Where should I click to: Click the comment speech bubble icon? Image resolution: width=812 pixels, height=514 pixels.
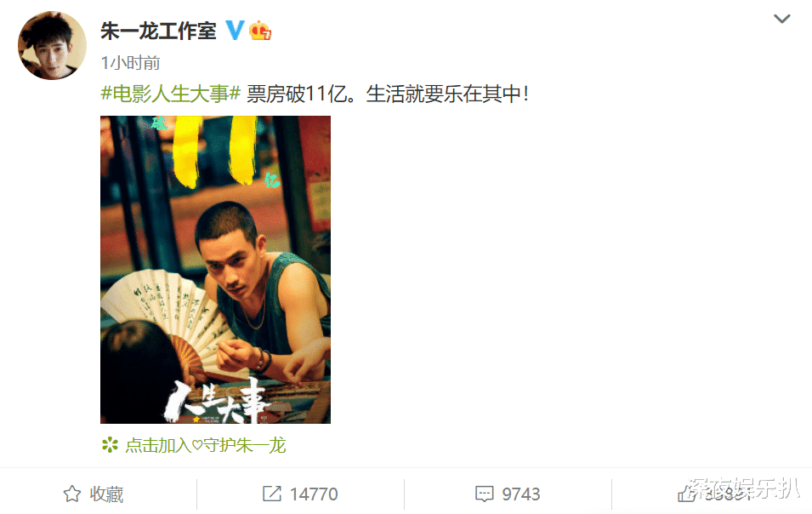[484, 494]
